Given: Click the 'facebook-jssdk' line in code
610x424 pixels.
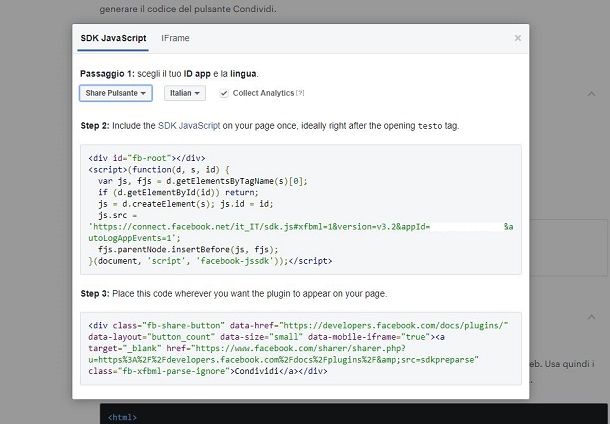Looking at the screenshot, I should [210, 261].
